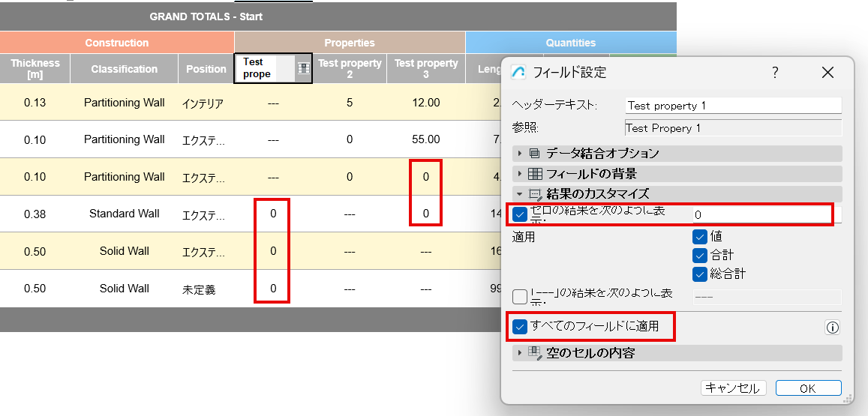Screen dimensions: 868x416
Task: Collapse the 結果のカスタマイズ section
Action: (677, 193)
